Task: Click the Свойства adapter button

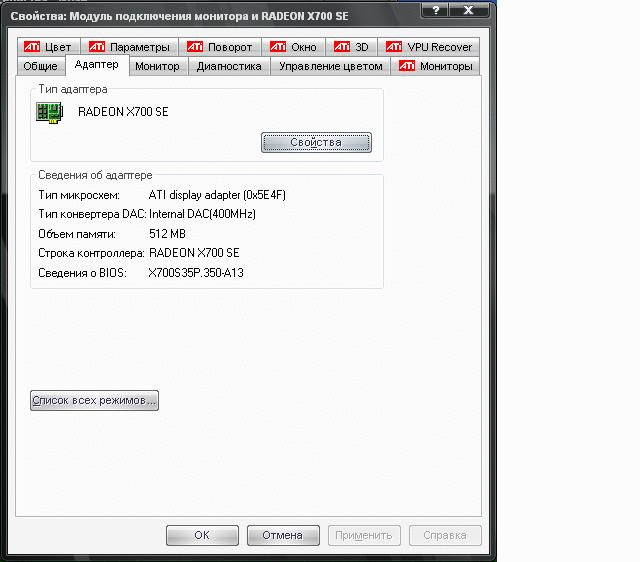Action: (x=316, y=142)
